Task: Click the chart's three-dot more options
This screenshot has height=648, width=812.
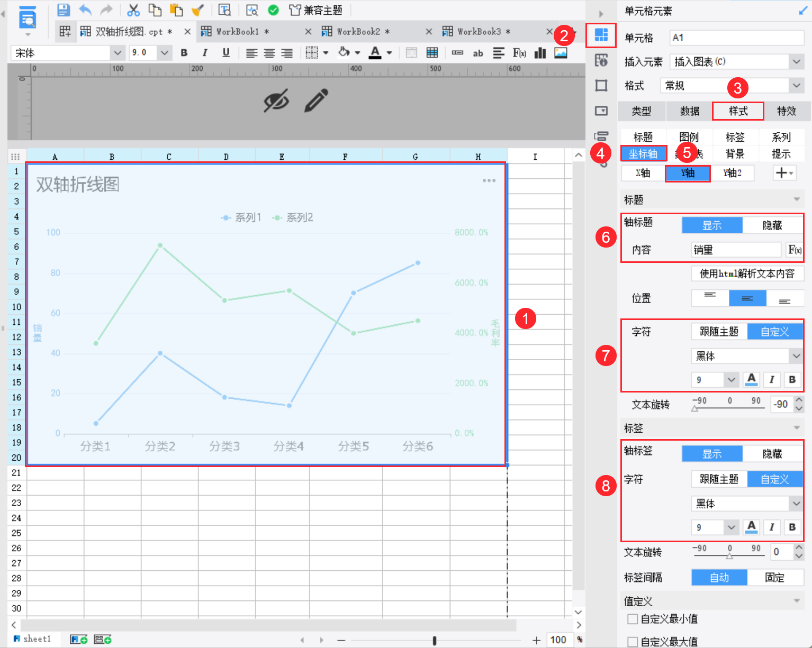Action: (x=489, y=181)
